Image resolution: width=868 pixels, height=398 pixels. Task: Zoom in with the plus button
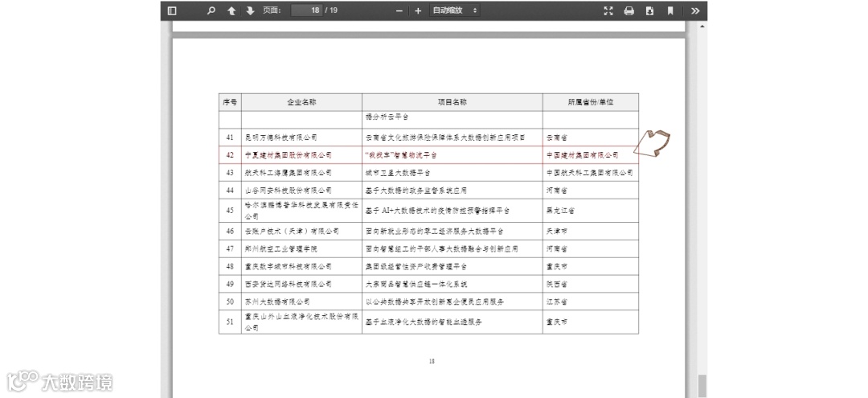(418, 10)
